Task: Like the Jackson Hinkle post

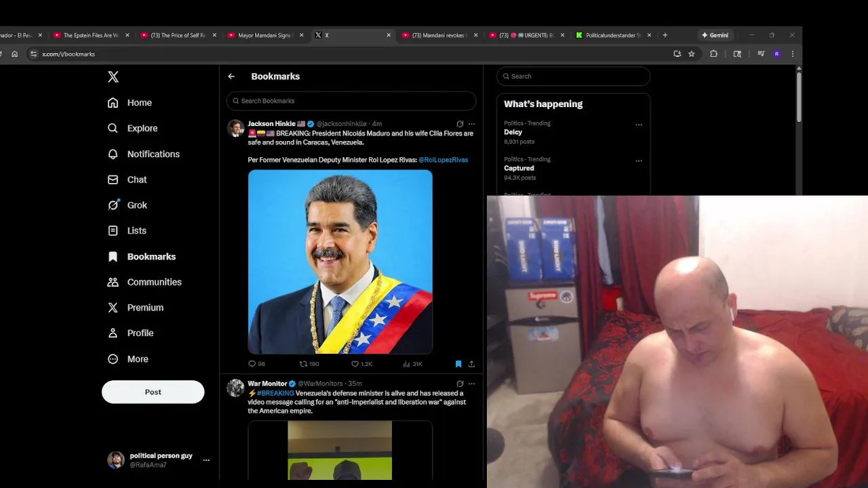Action: coord(361,364)
